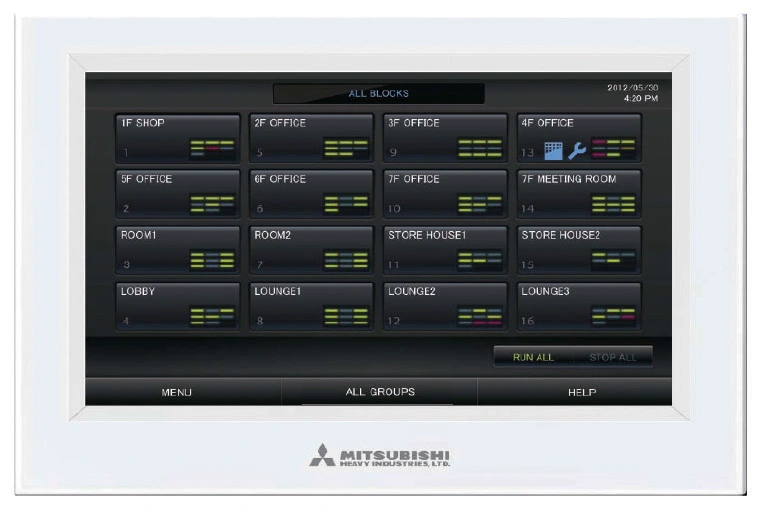Screen dimensions: 762x509
Task: Open the STORE HOUSE2 block
Action: click(579, 250)
